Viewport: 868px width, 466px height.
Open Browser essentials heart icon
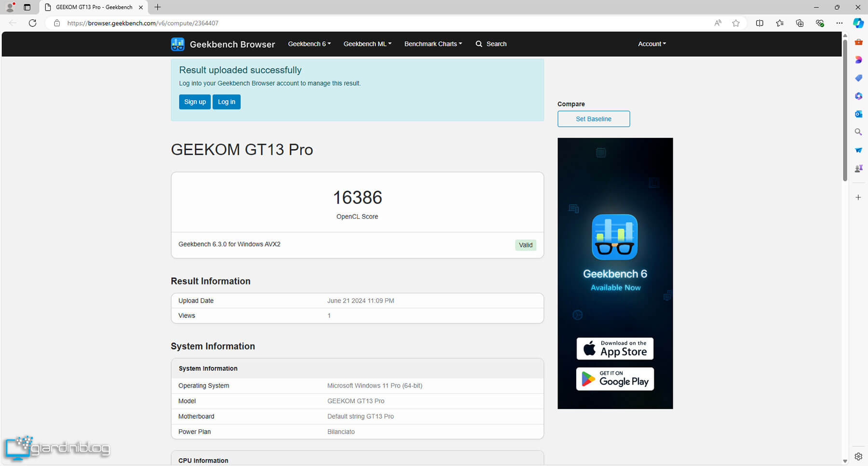tap(820, 23)
